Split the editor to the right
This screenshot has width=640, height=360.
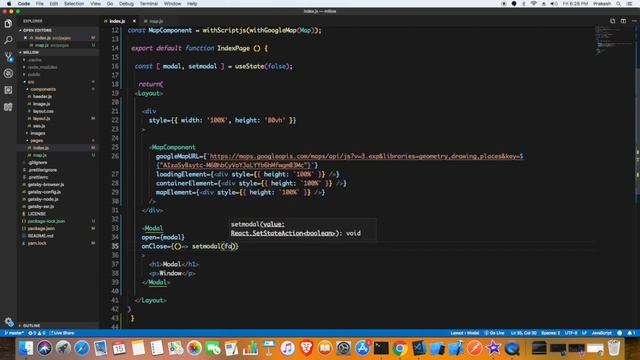click(x=623, y=21)
